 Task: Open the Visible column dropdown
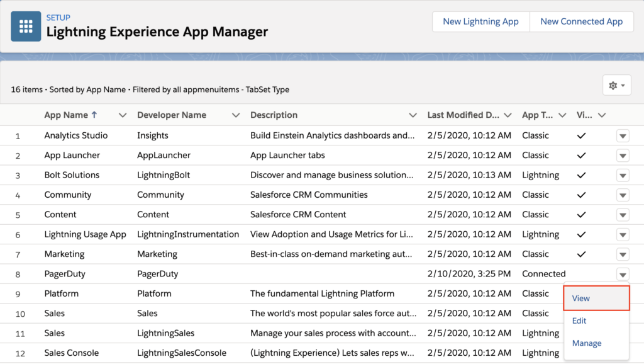(x=602, y=115)
